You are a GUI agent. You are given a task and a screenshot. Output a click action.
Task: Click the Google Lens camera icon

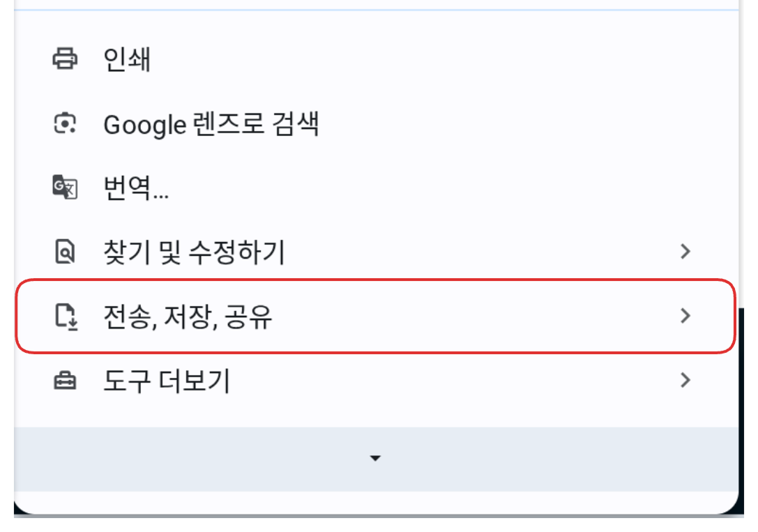[x=65, y=124]
